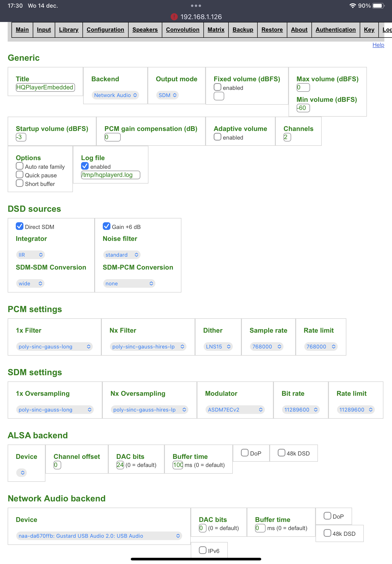Screen dimensions: 392x564
Task: Go to the Authentication page
Action: tap(335, 30)
